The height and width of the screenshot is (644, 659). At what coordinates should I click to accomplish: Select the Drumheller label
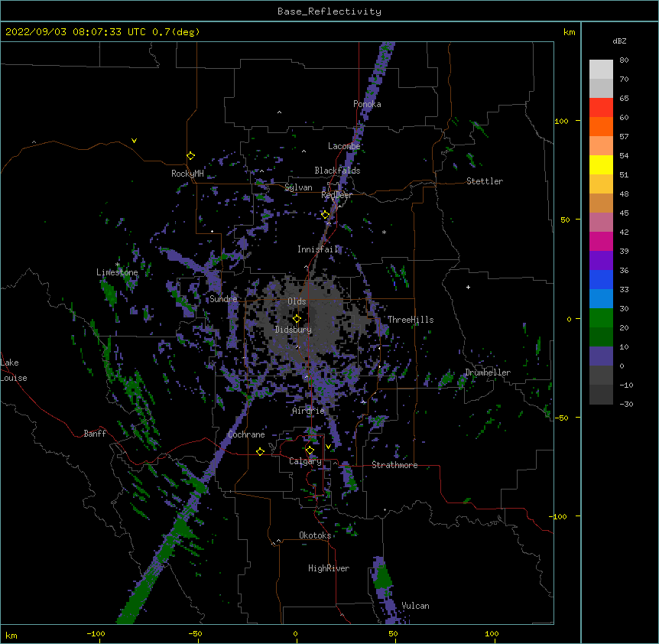488,372
